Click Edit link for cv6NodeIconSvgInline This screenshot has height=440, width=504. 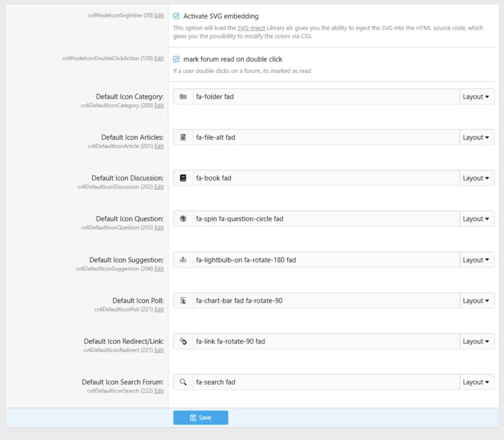click(159, 16)
